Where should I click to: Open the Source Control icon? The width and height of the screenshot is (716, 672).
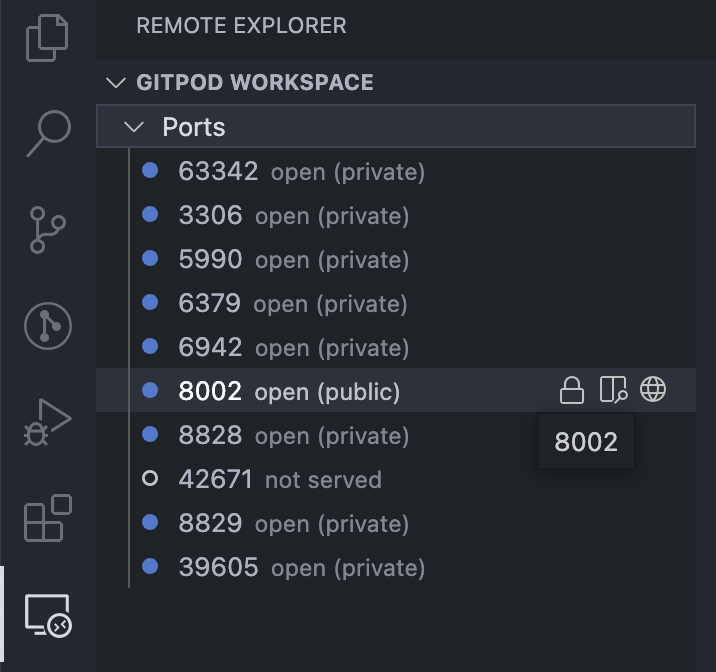pyautogui.click(x=47, y=230)
